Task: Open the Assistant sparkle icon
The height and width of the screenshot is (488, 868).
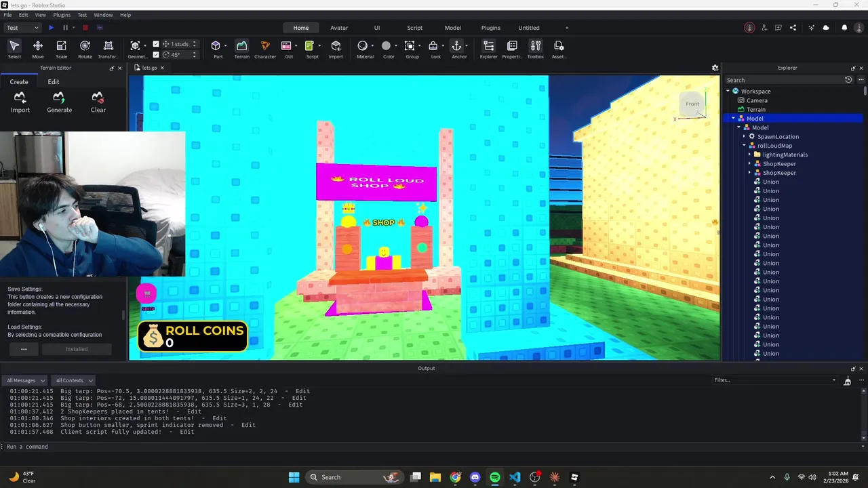Action: 811,28
